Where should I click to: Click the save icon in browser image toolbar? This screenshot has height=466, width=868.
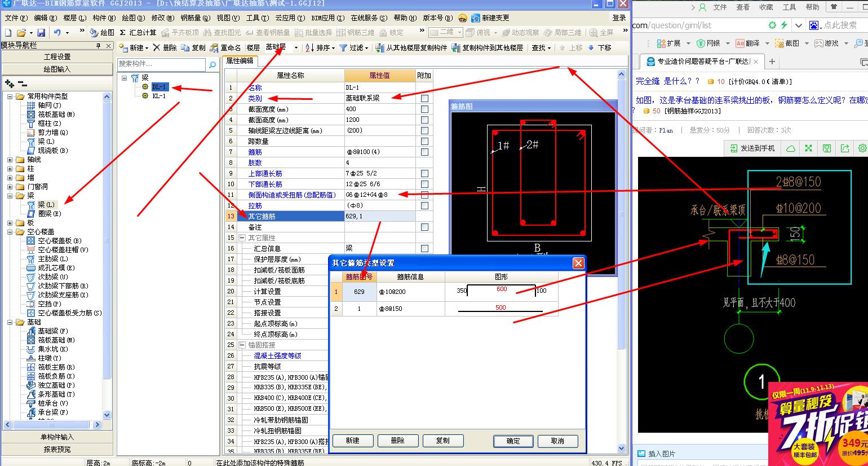click(x=826, y=148)
